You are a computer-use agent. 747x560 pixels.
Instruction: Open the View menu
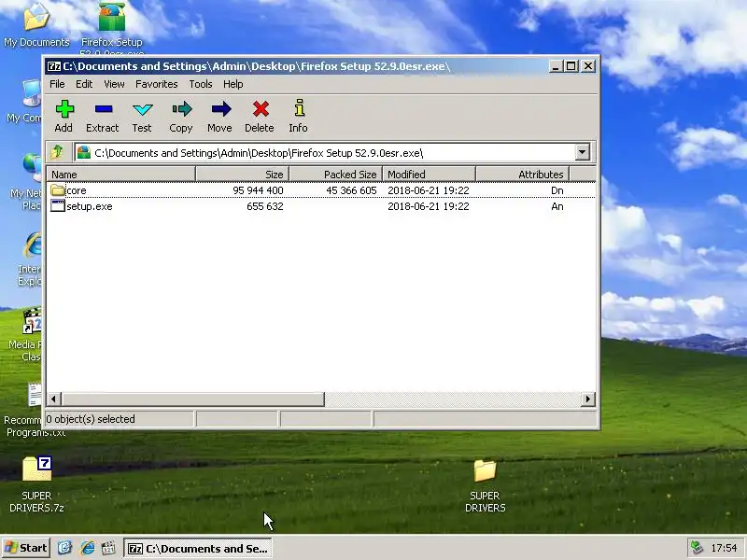click(114, 84)
